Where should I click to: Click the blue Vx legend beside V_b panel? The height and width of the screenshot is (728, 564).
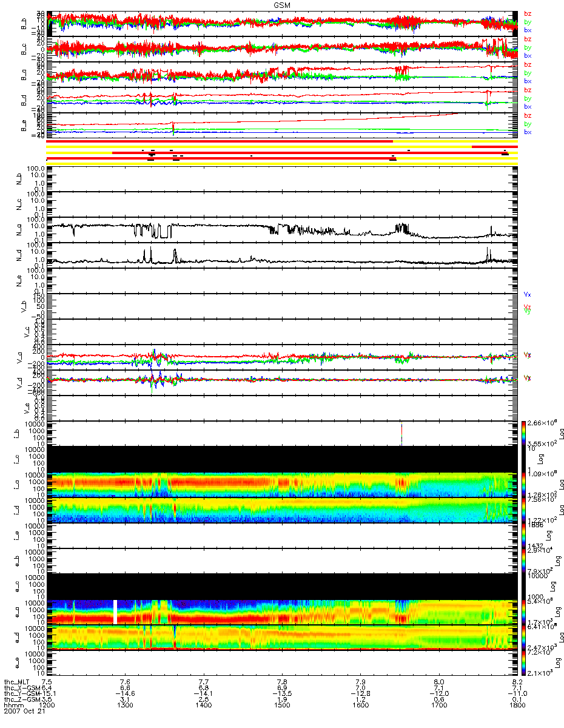pyautogui.click(x=527, y=294)
